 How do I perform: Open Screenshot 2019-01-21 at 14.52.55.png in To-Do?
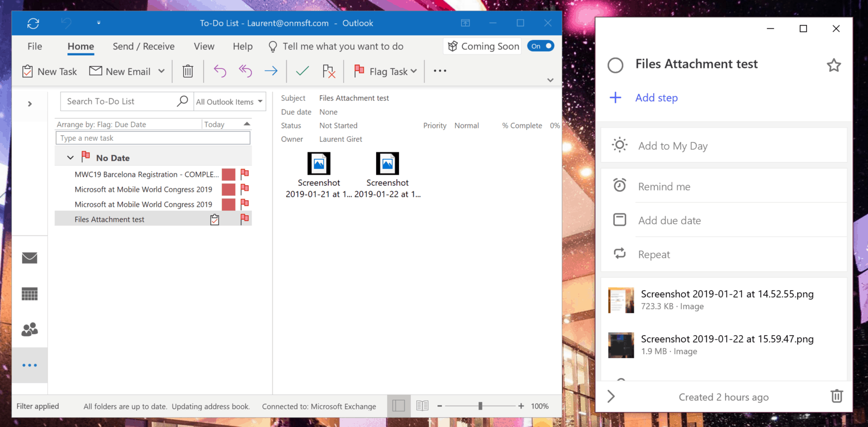[724, 300]
